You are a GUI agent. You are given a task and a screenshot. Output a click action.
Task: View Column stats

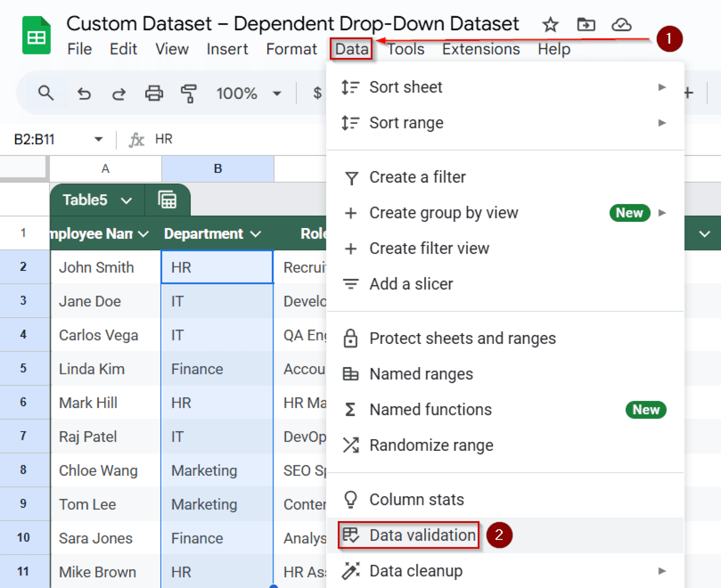pyautogui.click(x=416, y=499)
